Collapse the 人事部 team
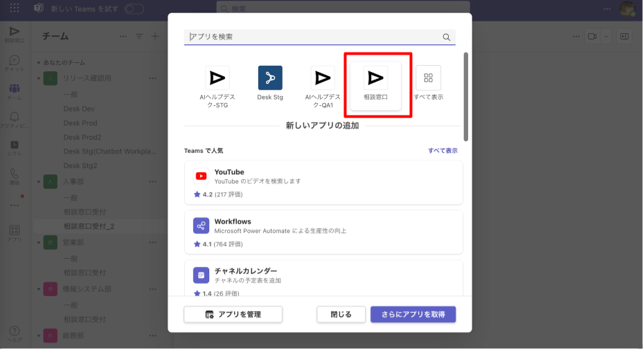Viewport: 644px width, 350px height. pos(39,182)
